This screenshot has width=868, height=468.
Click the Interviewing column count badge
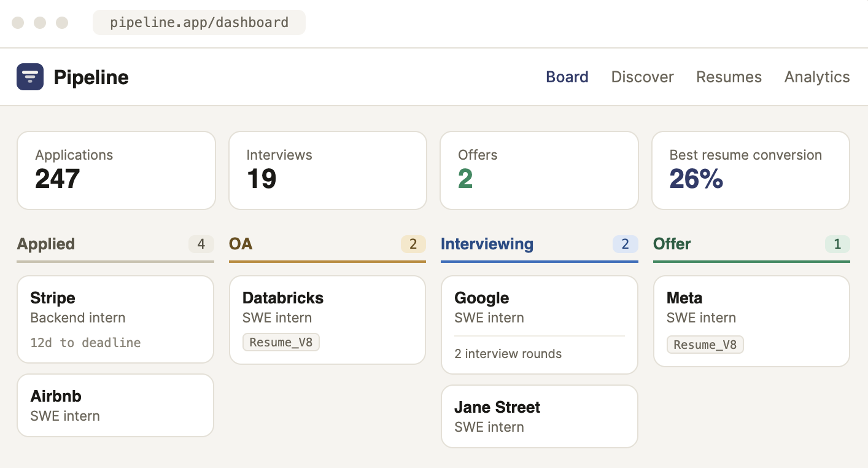click(x=625, y=244)
